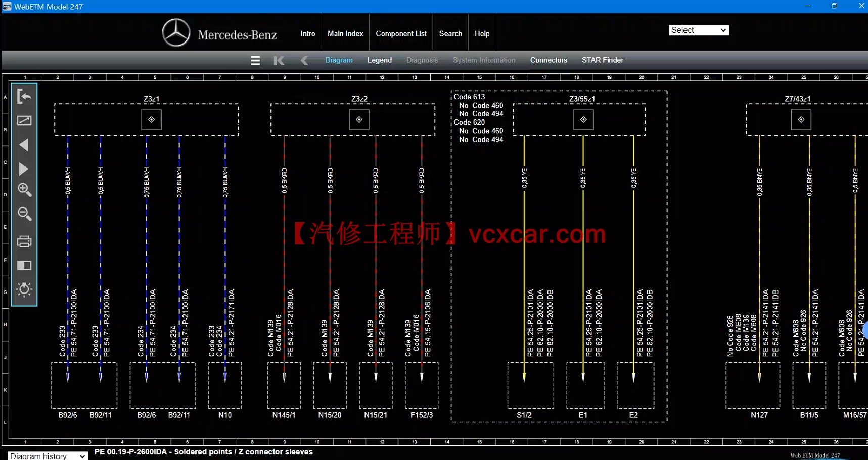
Task: Click component label E2
Action: pyautogui.click(x=633, y=415)
